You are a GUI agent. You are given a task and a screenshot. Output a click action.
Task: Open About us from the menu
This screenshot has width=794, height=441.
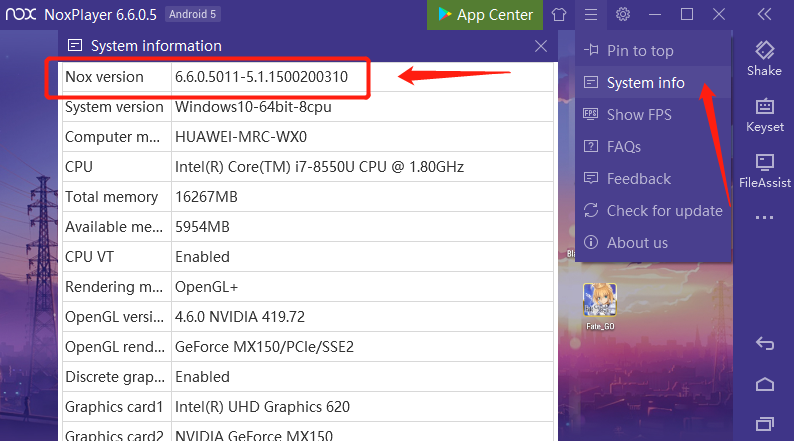coord(653,243)
